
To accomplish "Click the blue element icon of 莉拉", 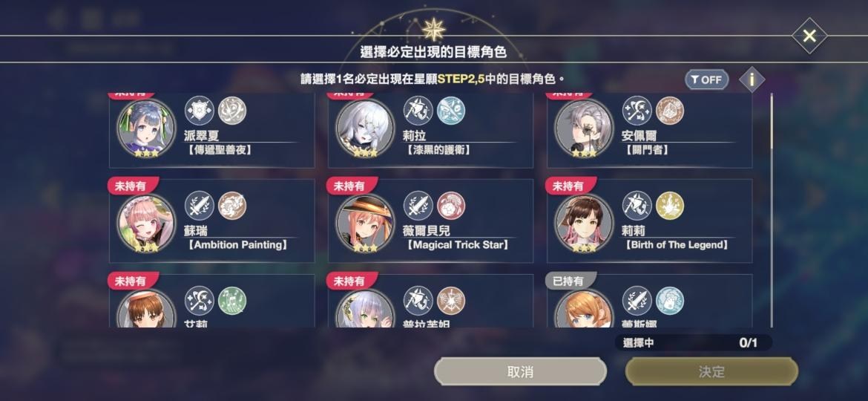I will click(x=451, y=110).
